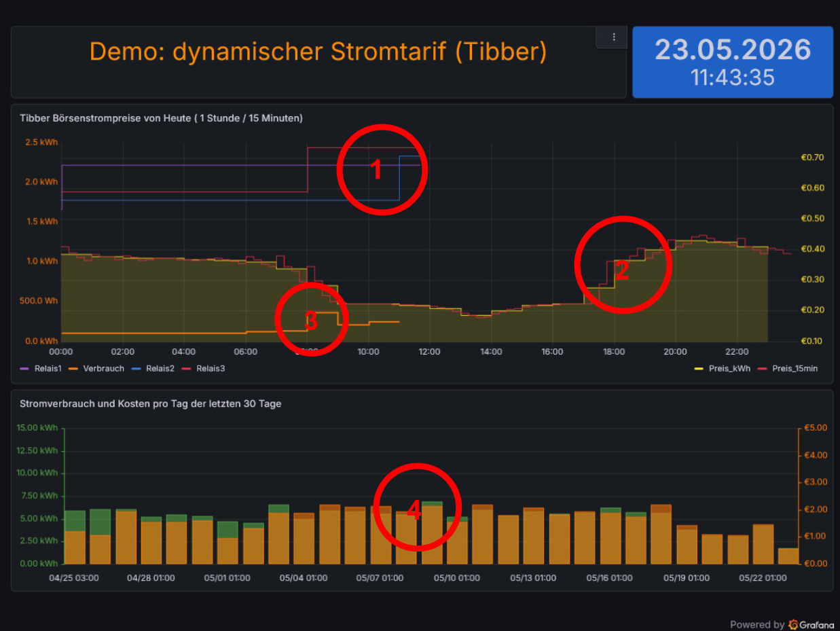Click the 500.0 Wh axis label

click(39, 300)
